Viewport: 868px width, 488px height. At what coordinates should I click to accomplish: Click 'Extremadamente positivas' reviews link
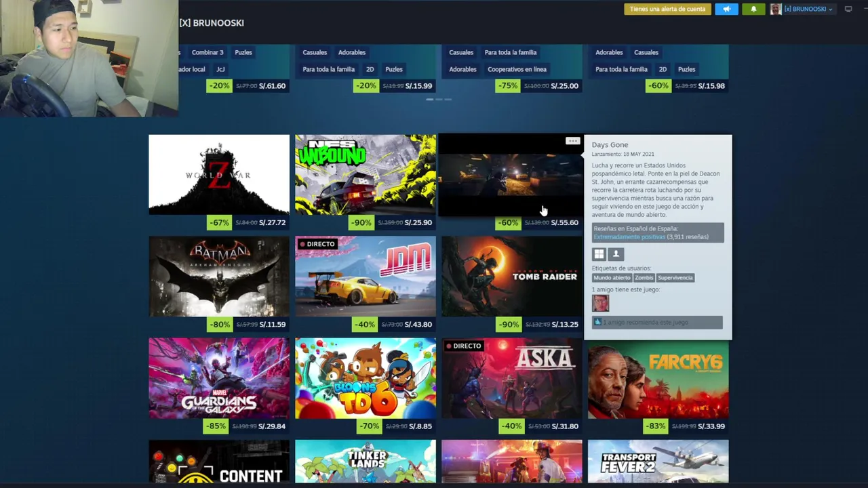[x=629, y=237]
